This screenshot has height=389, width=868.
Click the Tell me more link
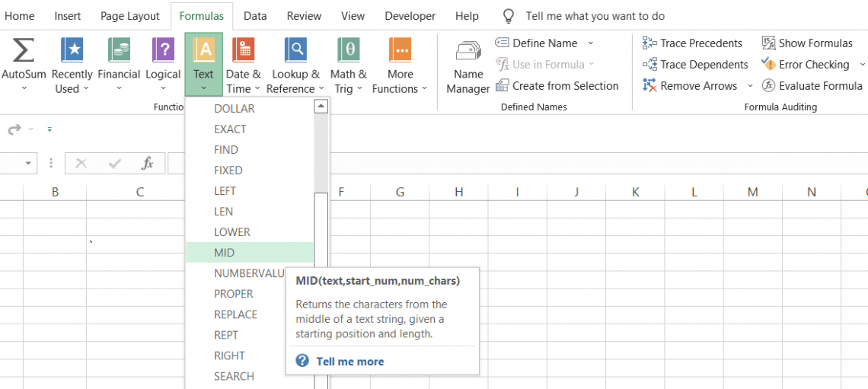coord(349,362)
